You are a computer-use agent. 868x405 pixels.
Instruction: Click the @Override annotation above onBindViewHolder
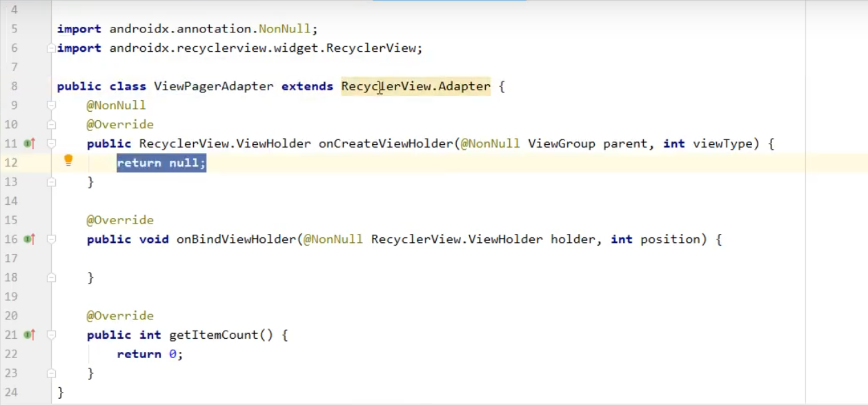(x=120, y=220)
